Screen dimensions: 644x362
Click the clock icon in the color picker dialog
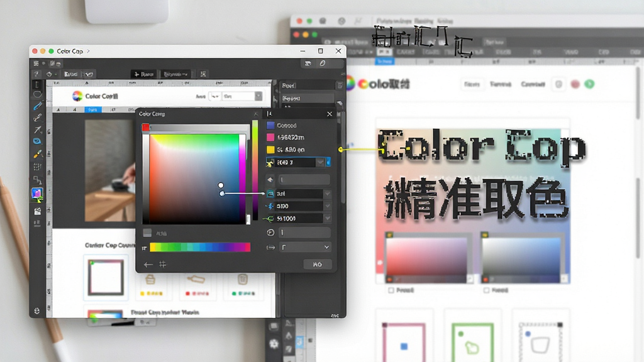pos(270,233)
